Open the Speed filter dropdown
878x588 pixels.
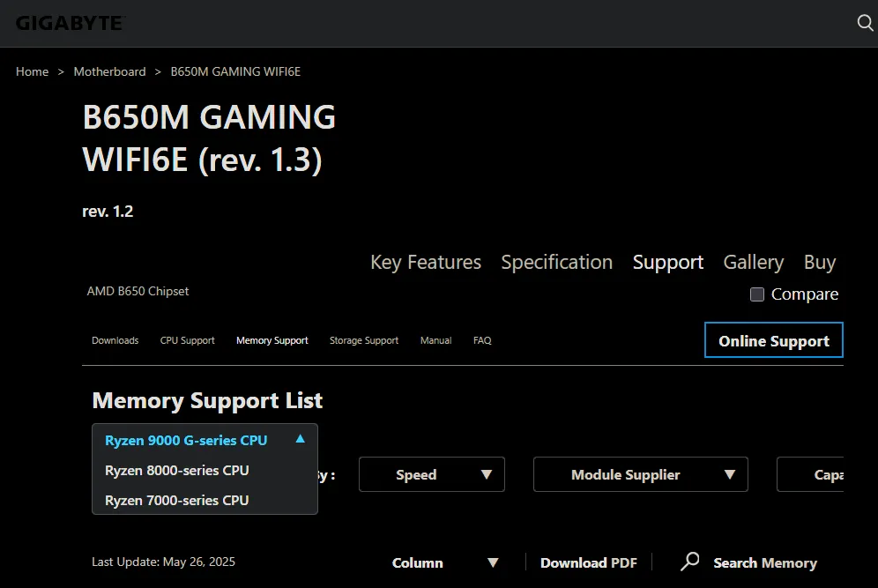432,475
